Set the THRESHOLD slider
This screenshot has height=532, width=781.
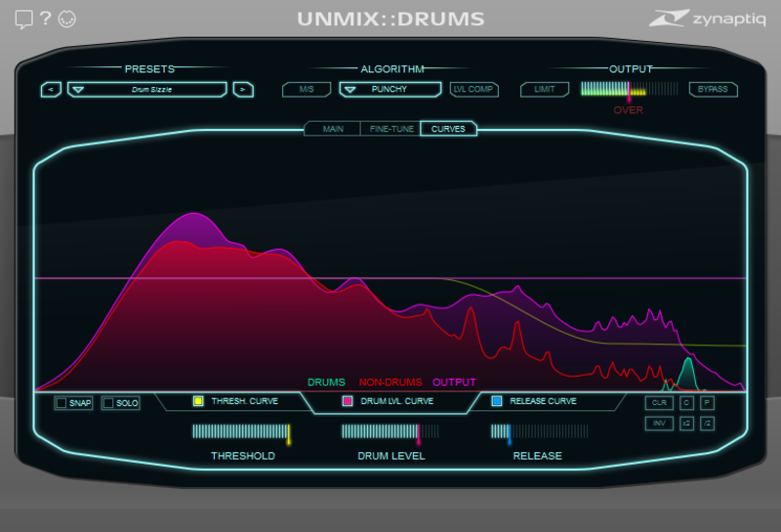[x=241, y=431]
